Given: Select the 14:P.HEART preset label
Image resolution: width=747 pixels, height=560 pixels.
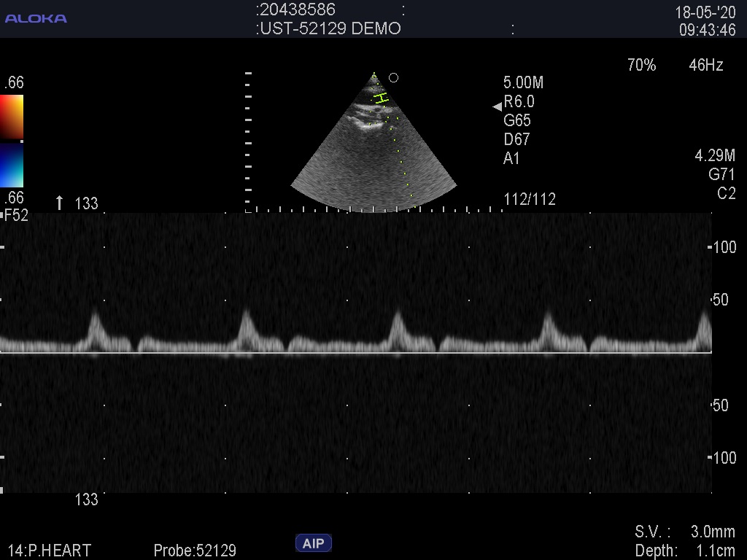Looking at the screenshot, I should 50,551.
